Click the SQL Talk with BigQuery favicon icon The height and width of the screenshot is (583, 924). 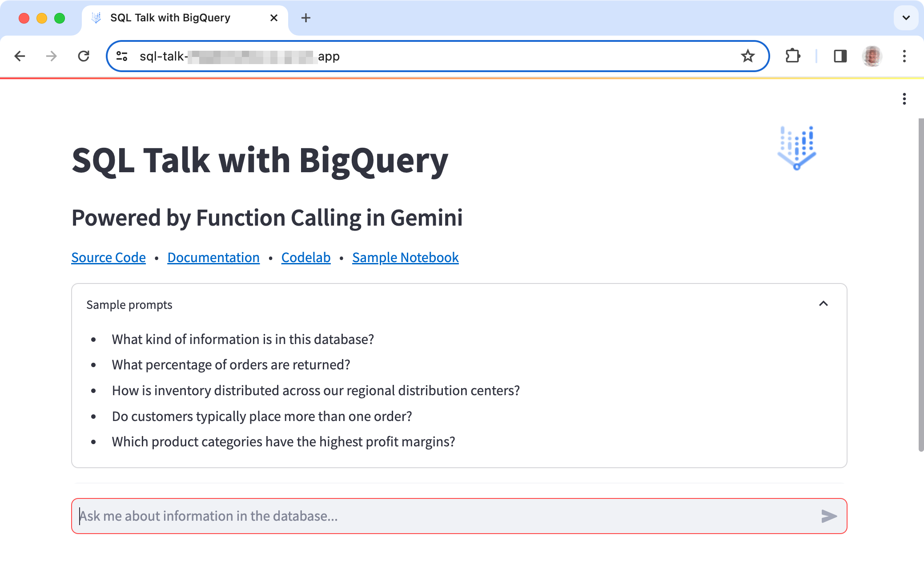click(96, 18)
